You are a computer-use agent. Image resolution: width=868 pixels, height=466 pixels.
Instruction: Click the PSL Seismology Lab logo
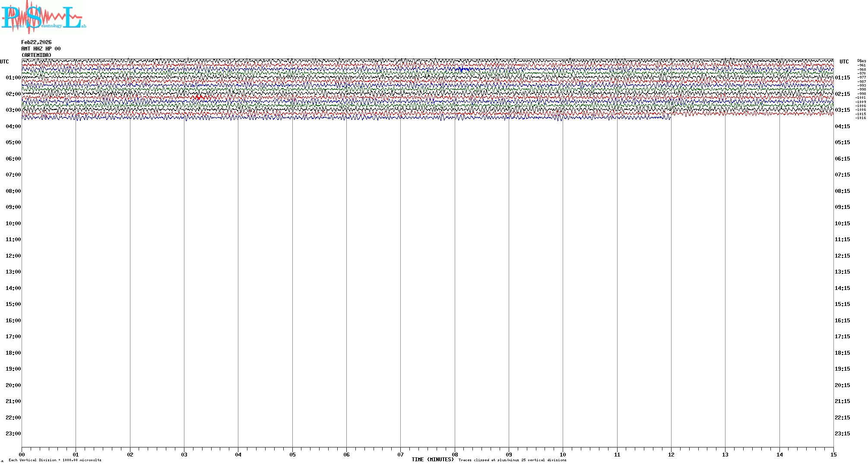43,17
